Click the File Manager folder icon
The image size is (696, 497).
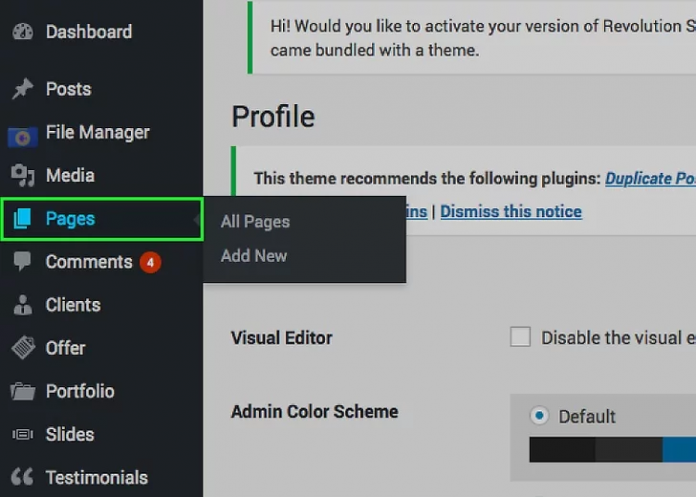coord(22,133)
